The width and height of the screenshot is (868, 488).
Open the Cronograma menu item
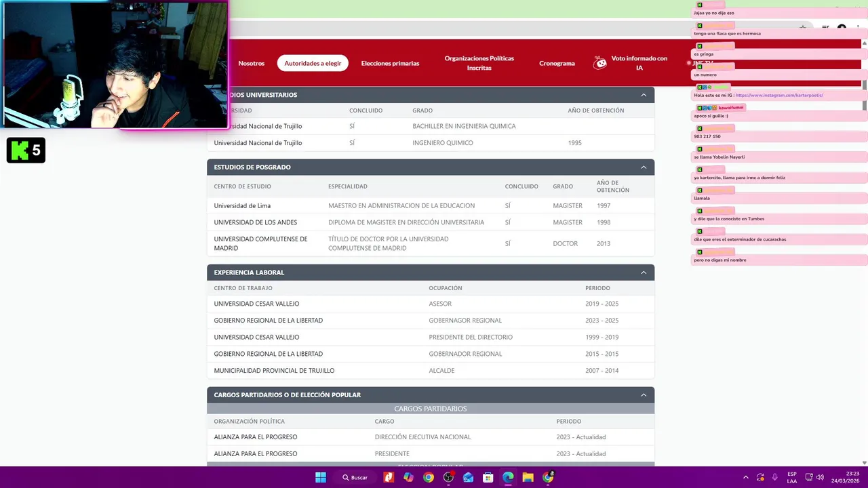click(557, 63)
